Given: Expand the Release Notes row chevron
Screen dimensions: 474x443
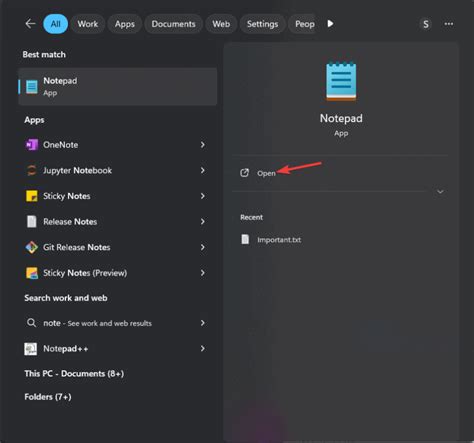Looking at the screenshot, I should [x=203, y=221].
